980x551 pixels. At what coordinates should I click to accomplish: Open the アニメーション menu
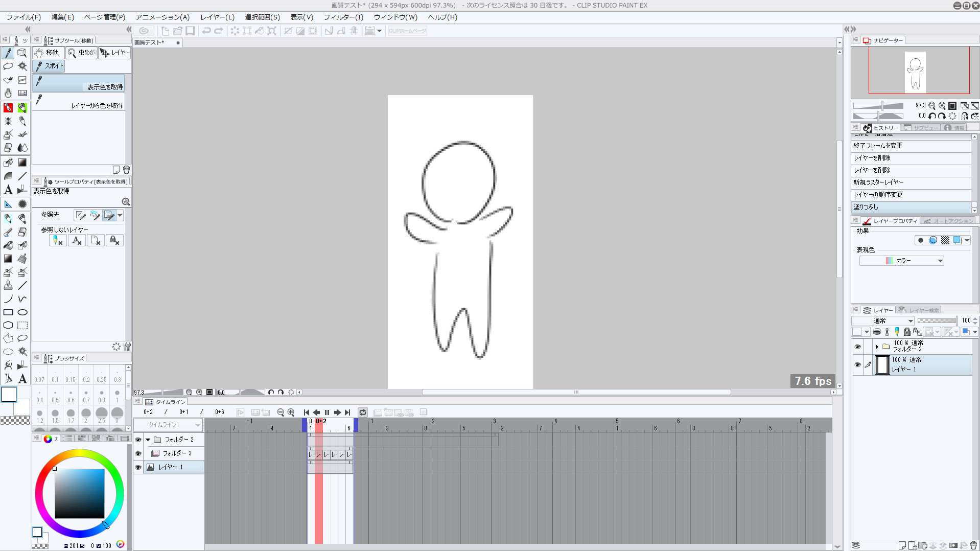(x=162, y=17)
